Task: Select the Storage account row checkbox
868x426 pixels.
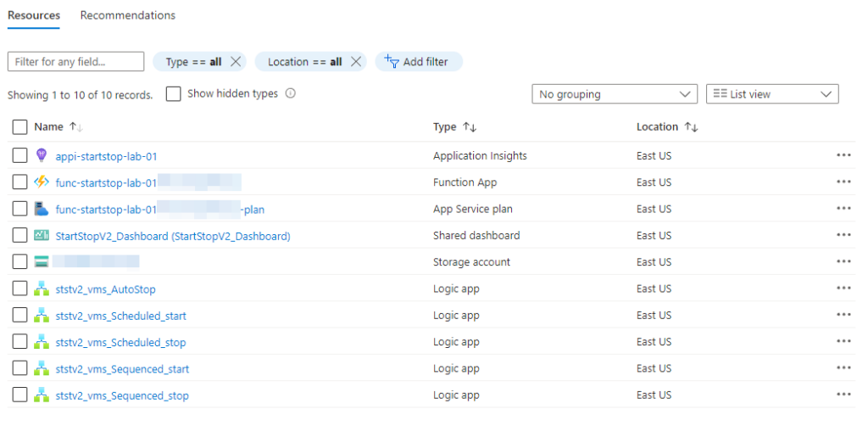Action: click(x=19, y=261)
